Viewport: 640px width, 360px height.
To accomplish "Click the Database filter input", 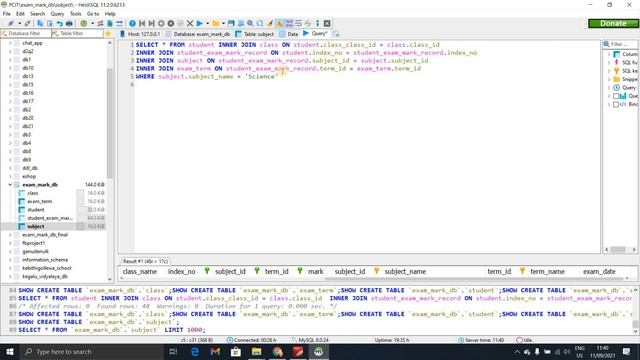I will pos(26,33).
